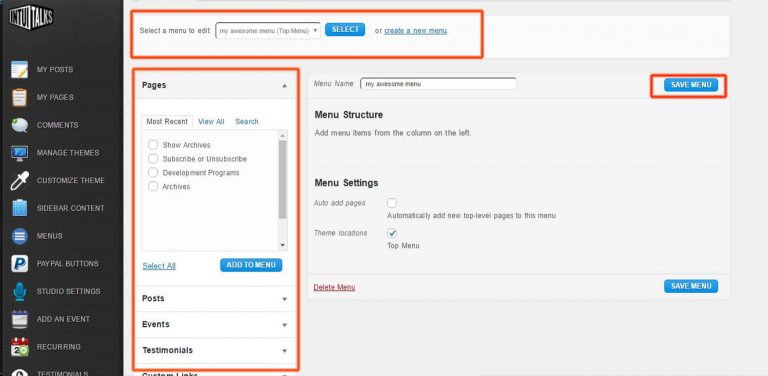Uncheck the Top Menu theme location

(391, 233)
